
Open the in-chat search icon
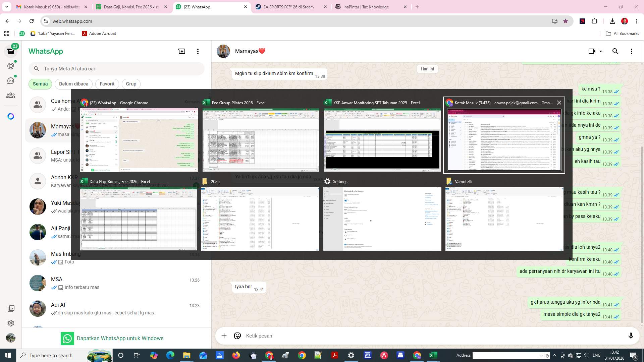(x=615, y=51)
